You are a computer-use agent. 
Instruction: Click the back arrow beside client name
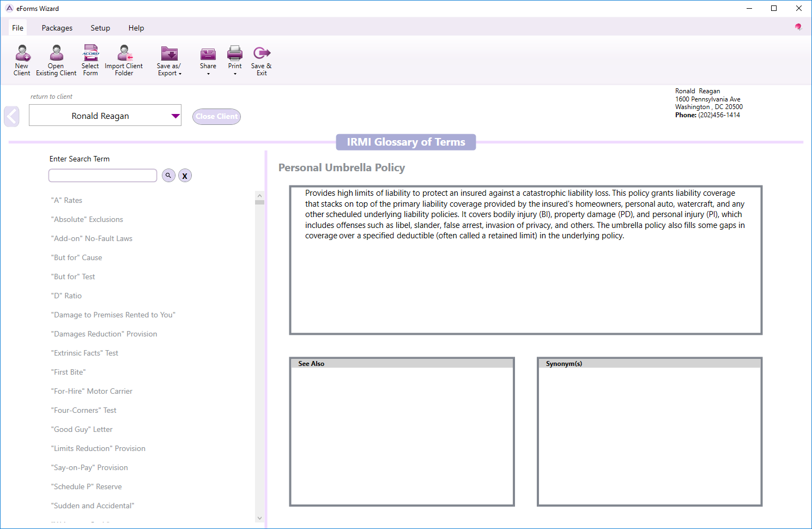tap(11, 116)
